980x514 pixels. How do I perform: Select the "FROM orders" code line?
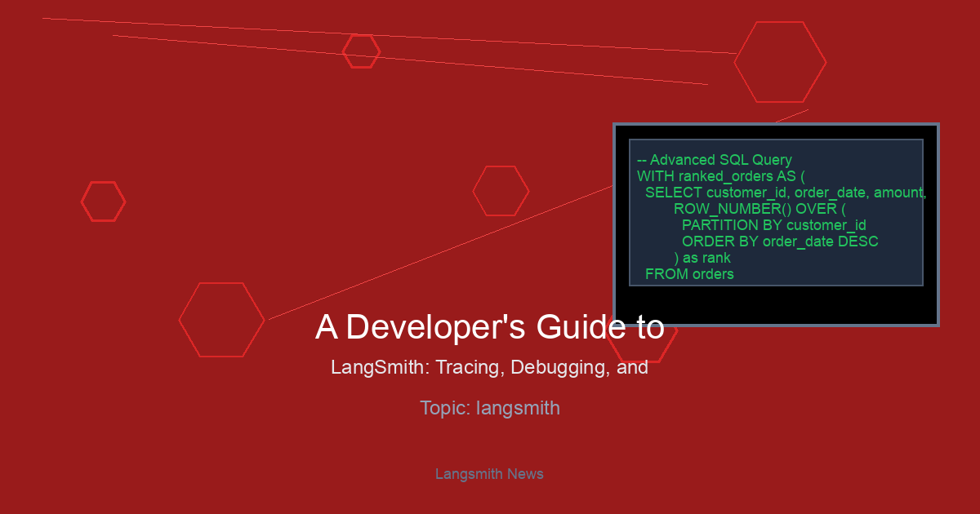click(689, 274)
